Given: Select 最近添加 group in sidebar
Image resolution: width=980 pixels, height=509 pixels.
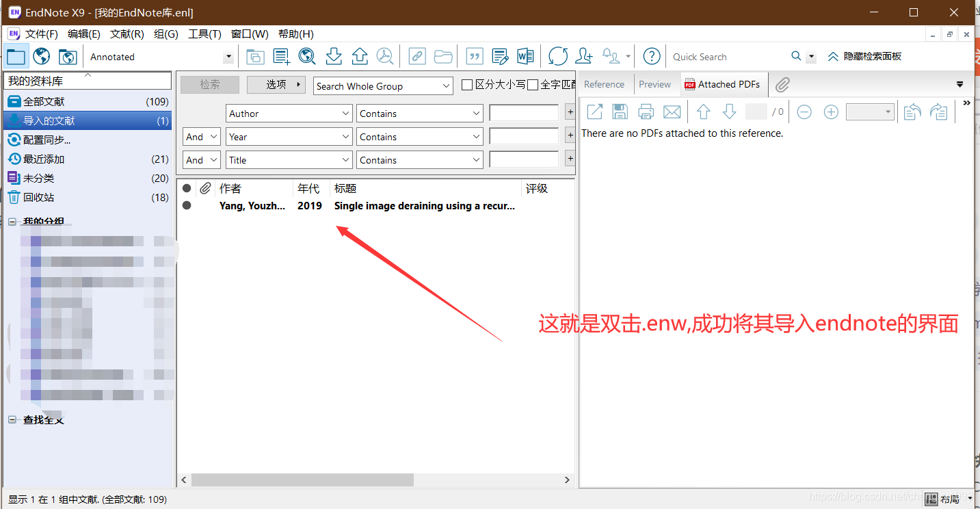Looking at the screenshot, I should [88, 159].
